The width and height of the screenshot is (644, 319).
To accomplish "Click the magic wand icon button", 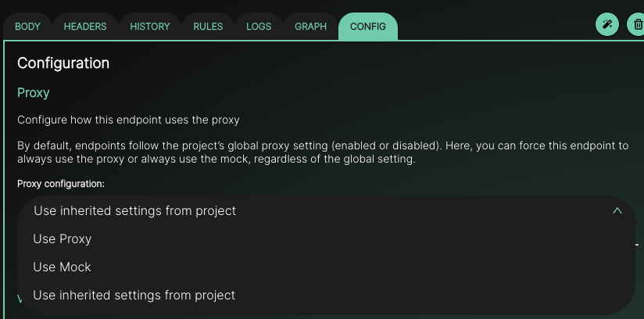I will pos(607,24).
